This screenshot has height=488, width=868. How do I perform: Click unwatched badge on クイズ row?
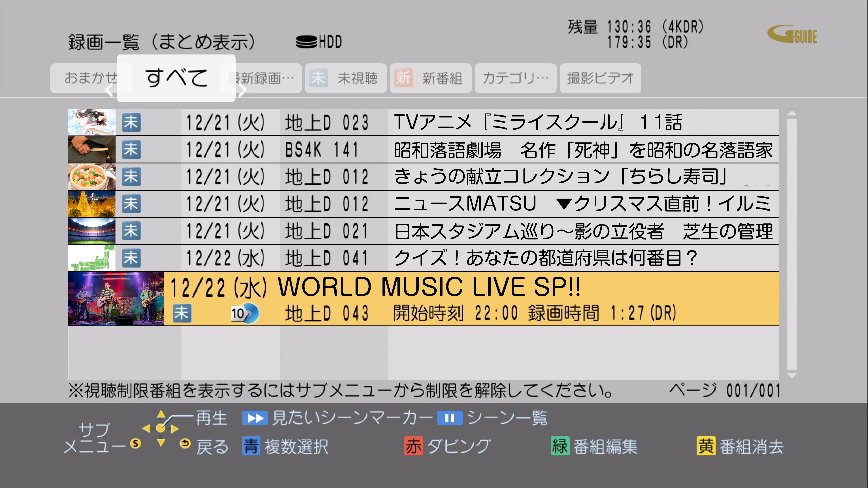click(x=131, y=258)
